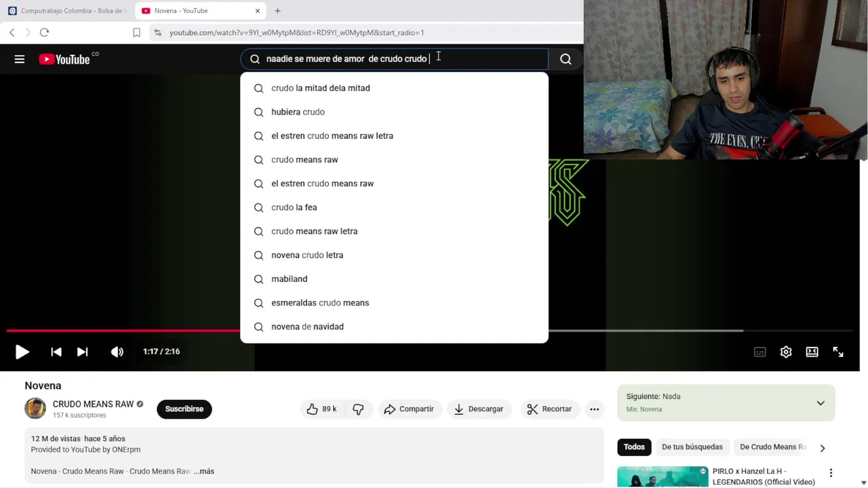Image resolution: width=868 pixels, height=488 pixels.
Task: Choose suggestion novena de navidad
Action: (394, 327)
